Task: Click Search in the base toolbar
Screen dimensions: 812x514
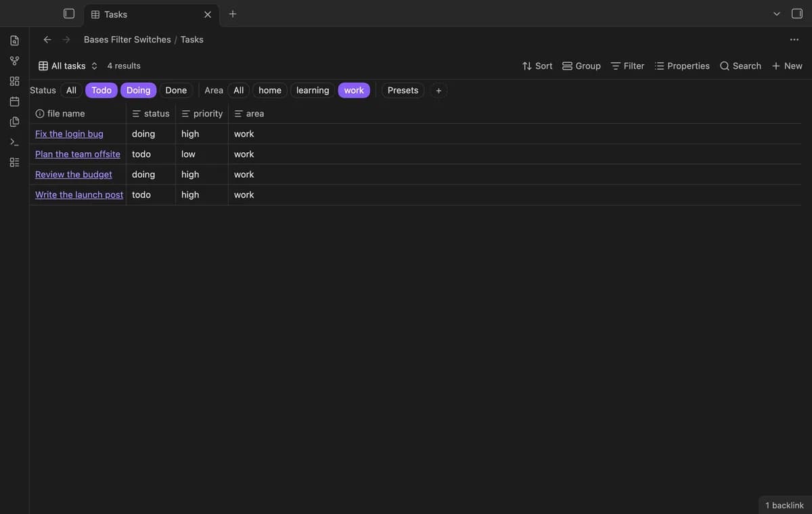Action: click(x=740, y=66)
